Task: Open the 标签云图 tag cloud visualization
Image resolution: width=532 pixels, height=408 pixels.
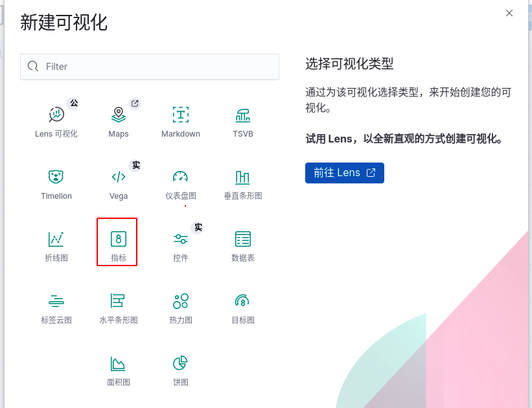Action: (x=56, y=304)
